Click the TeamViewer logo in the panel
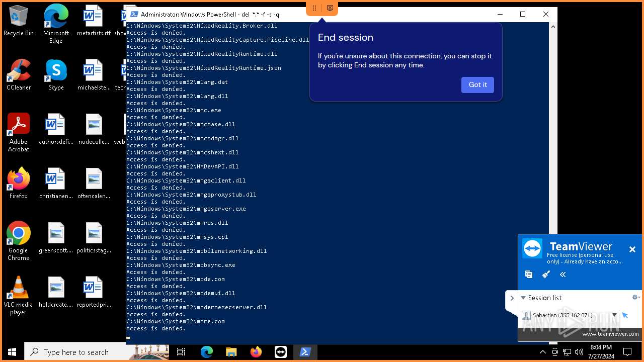The image size is (644, 362). click(x=532, y=248)
